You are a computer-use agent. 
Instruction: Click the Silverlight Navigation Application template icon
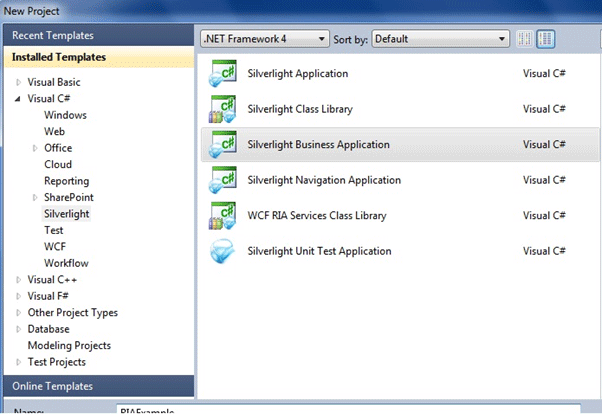click(222, 180)
